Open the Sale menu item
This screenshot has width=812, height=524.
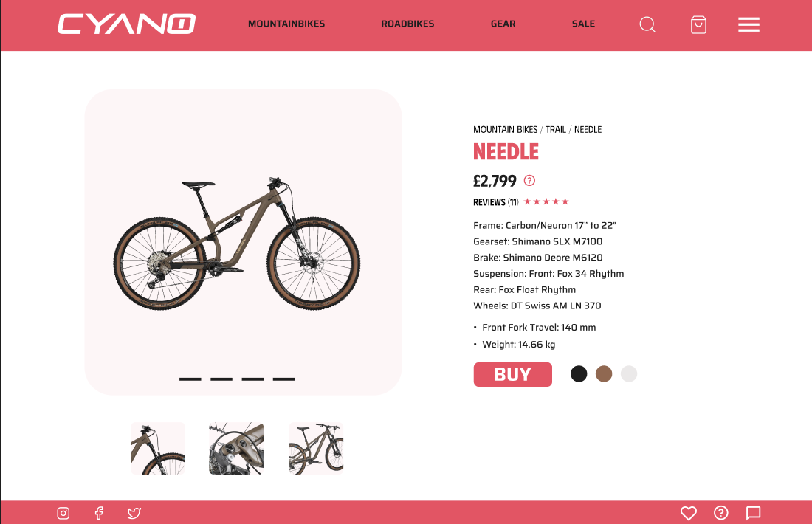[x=583, y=24]
